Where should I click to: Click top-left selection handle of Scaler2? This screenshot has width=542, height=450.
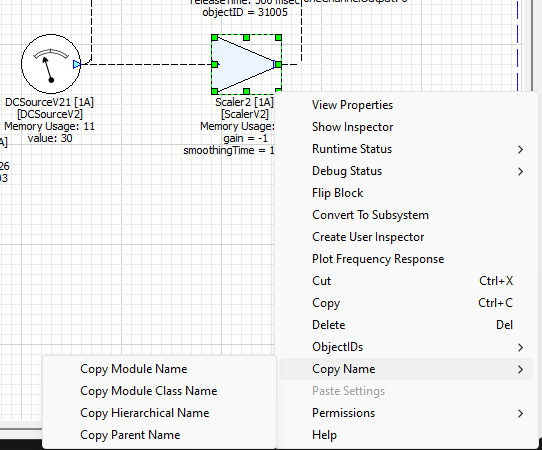click(x=215, y=37)
